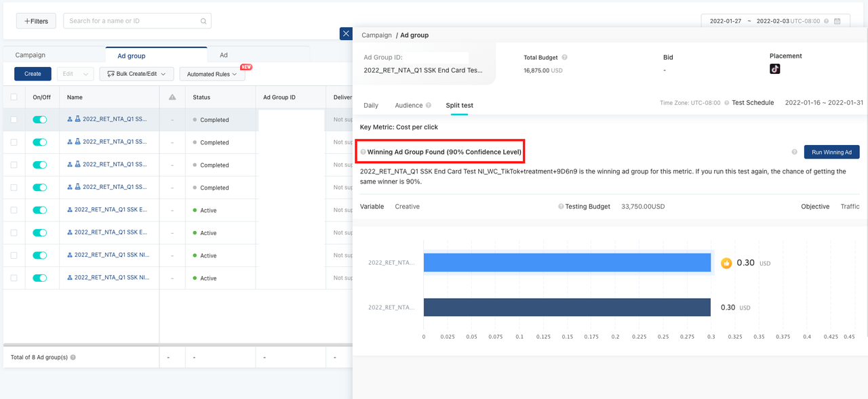Screen dimensions: 868x399
Task: Toggle off the first Completed ad group
Action: click(x=40, y=120)
